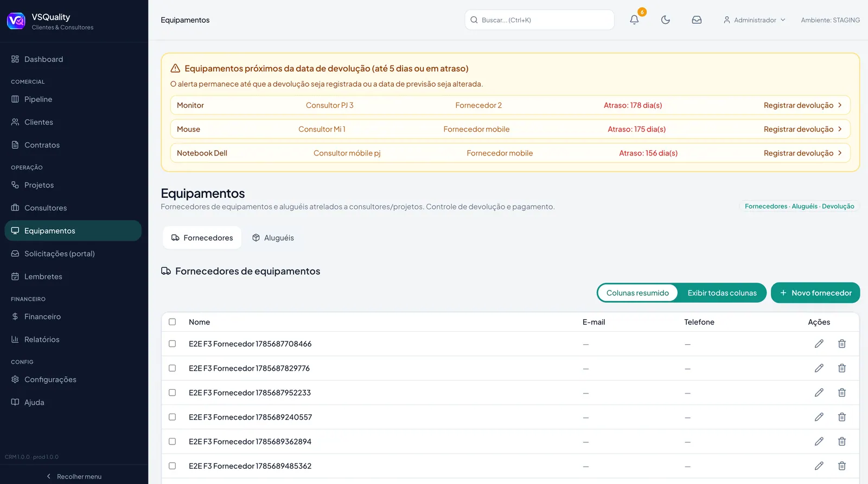Image resolution: width=868 pixels, height=484 pixels.
Task: Check the box for Fornecedor 1785689362894
Action: click(x=173, y=441)
